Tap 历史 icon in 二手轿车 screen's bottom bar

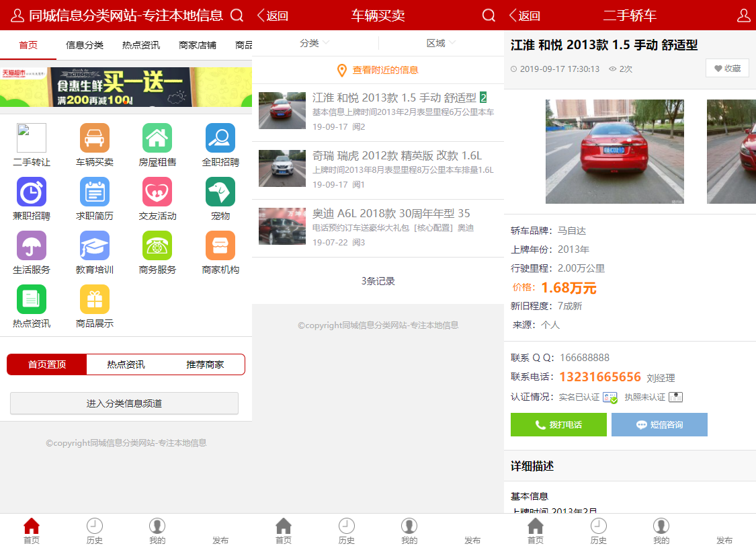(598, 525)
